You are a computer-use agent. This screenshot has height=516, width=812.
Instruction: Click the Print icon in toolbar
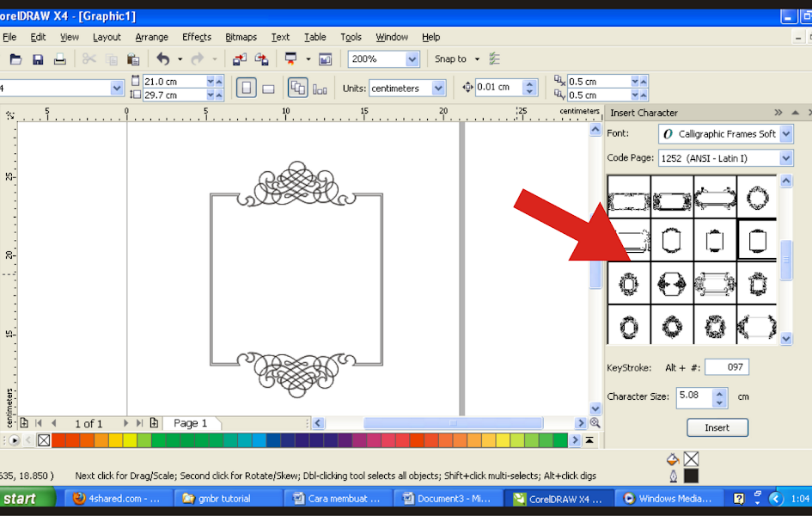pyautogui.click(x=59, y=59)
